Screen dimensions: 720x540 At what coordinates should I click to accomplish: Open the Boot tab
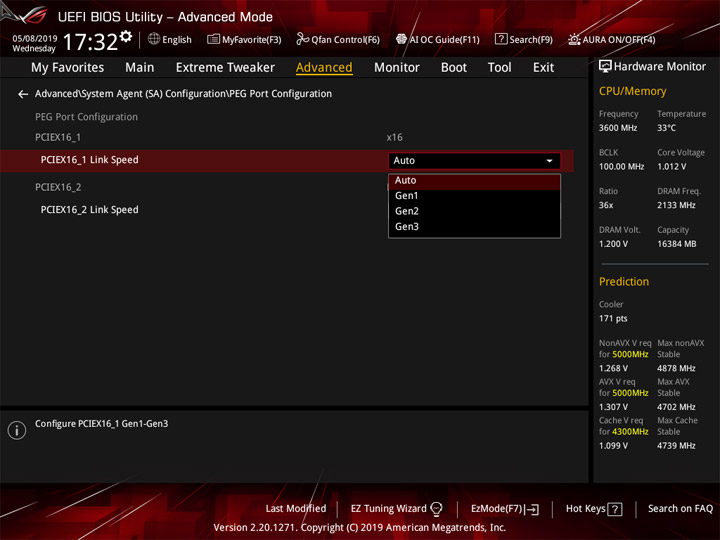pyautogui.click(x=454, y=68)
